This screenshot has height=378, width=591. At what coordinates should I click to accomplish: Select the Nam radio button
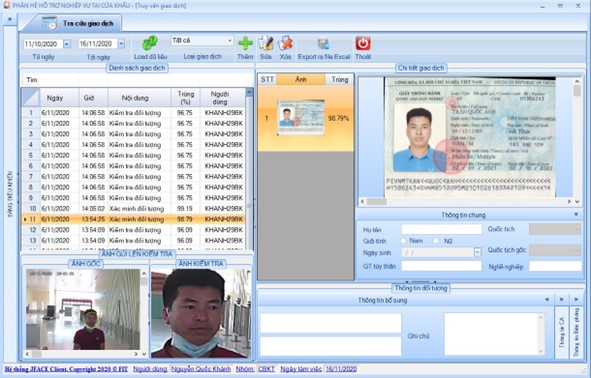403,240
